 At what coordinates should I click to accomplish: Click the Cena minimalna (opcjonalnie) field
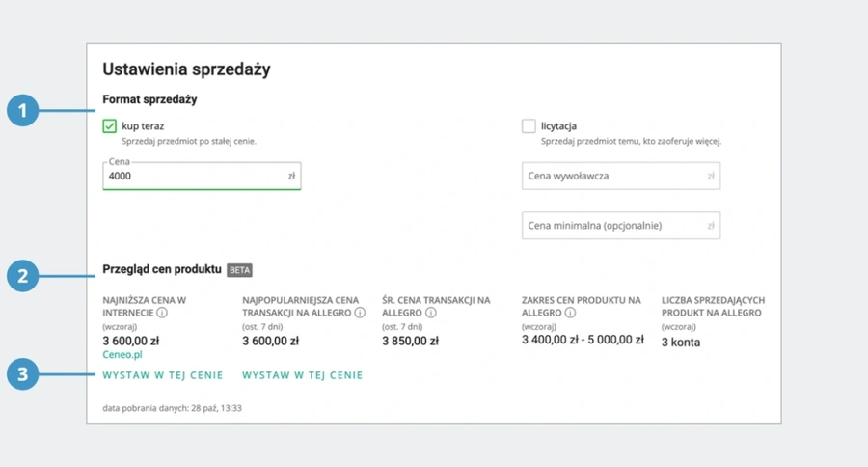pos(620,226)
